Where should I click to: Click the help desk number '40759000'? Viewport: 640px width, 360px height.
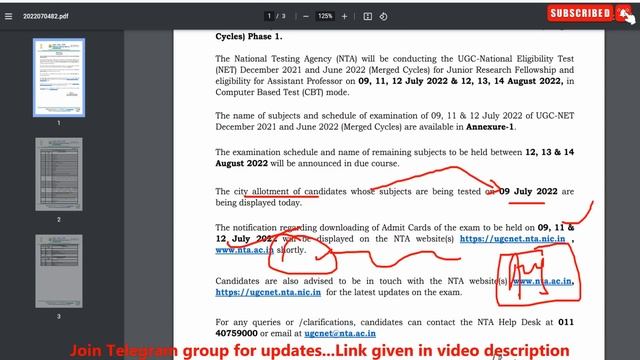(x=236, y=333)
